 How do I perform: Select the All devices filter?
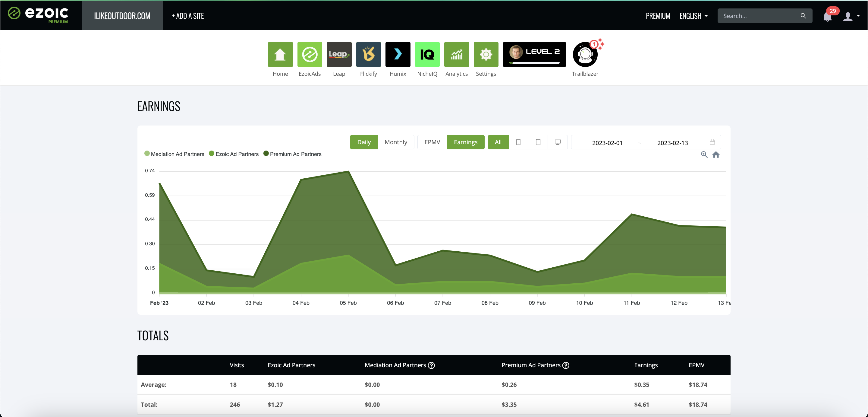pos(498,142)
